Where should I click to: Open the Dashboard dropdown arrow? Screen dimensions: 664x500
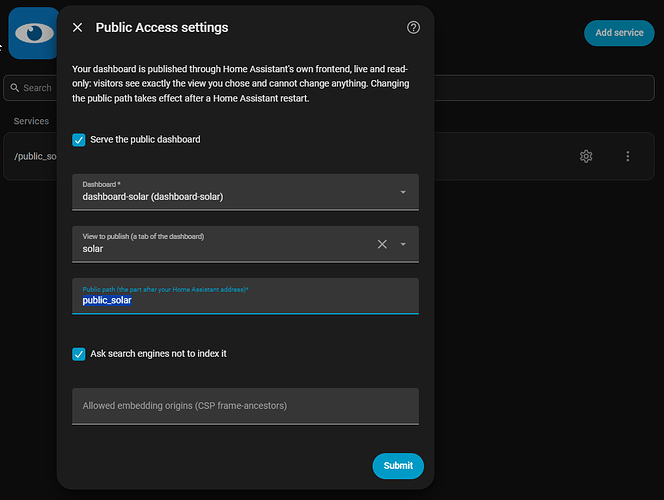point(403,192)
